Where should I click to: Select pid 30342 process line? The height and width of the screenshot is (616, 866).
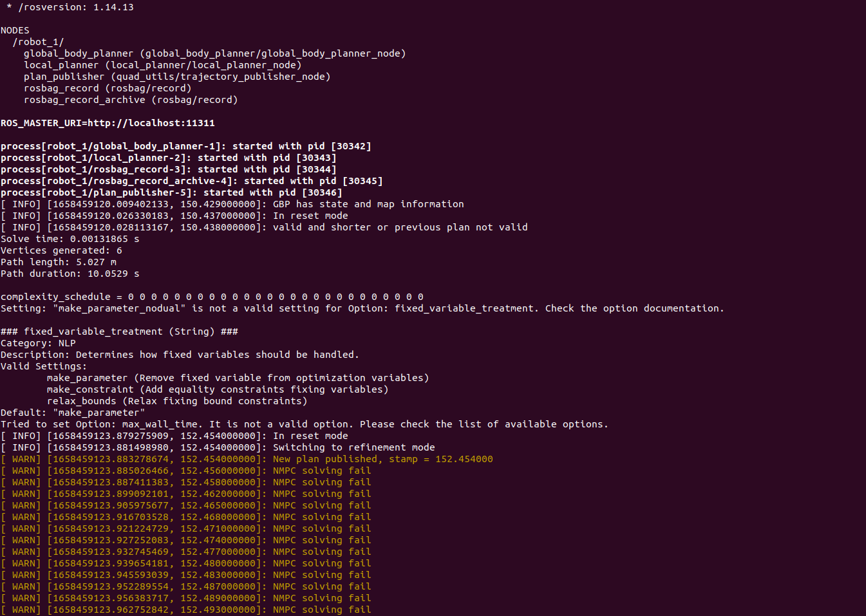coord(186,145)
